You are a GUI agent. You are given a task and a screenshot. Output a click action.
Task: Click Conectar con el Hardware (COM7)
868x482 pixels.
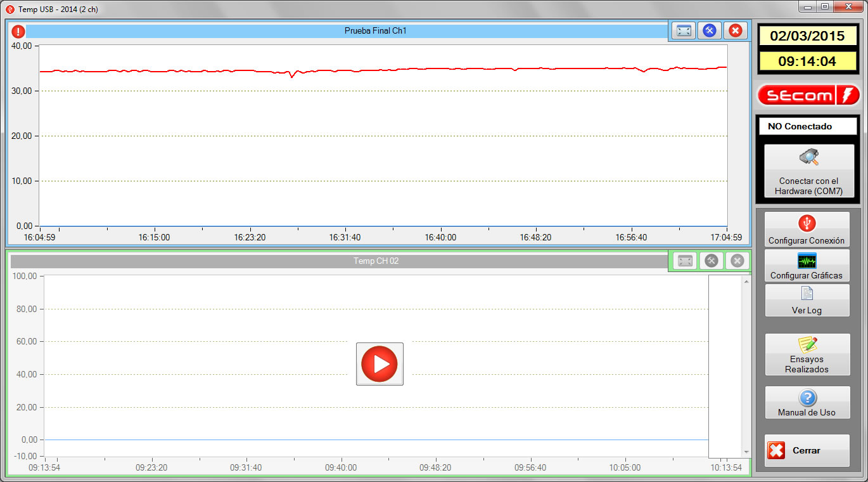(x=808, y=171)
